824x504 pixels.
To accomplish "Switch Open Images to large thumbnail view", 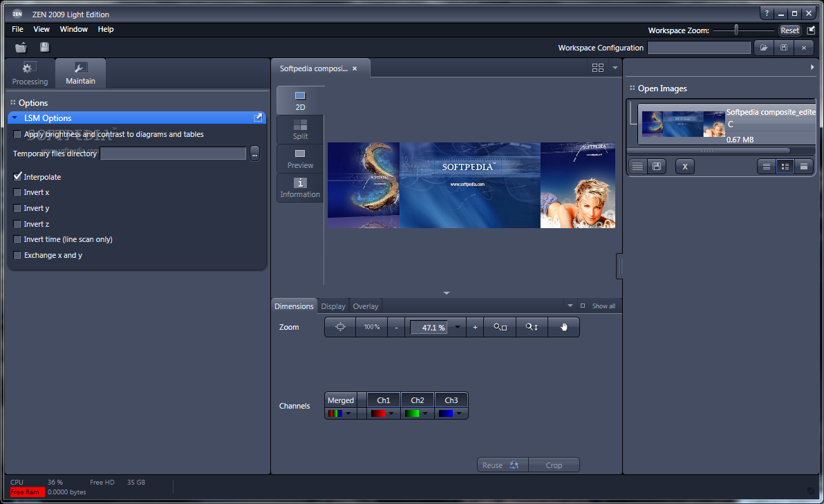I will coord(803,167).
